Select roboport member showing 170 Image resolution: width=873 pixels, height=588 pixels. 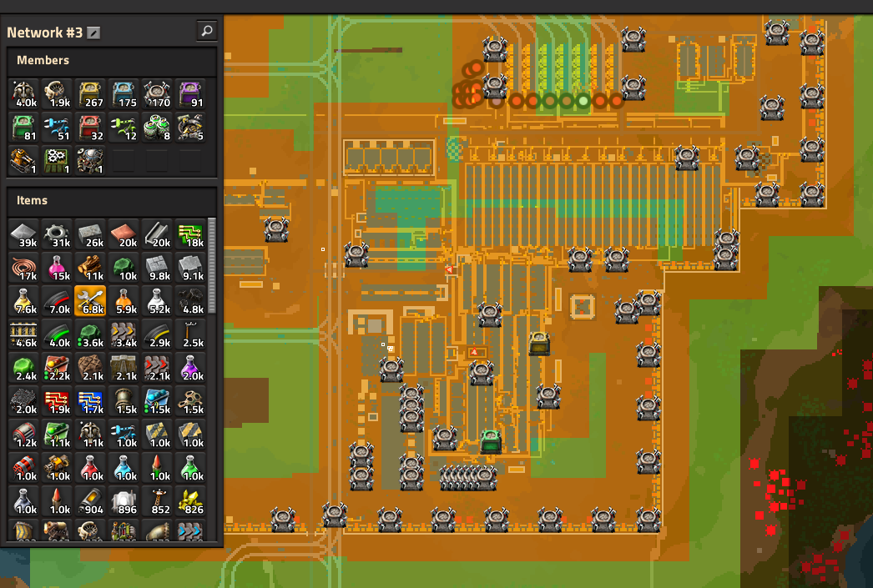pos(157,94)
